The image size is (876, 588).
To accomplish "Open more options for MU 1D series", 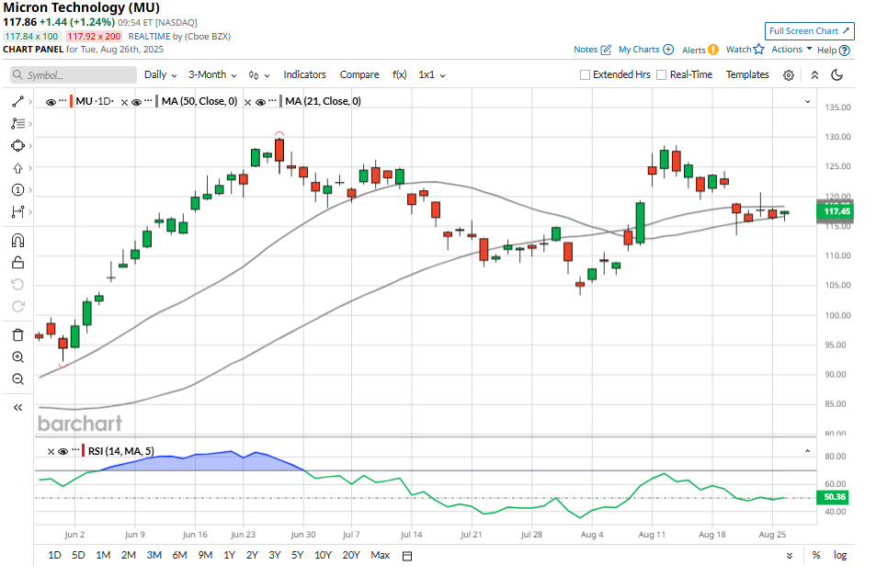I will (63, 101).
